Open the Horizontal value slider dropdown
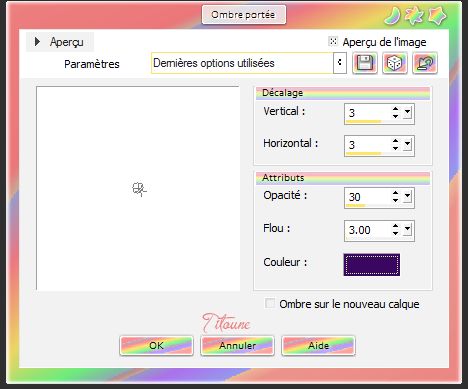The width and height of the screenshot is (468, 389). pos(408,145)
